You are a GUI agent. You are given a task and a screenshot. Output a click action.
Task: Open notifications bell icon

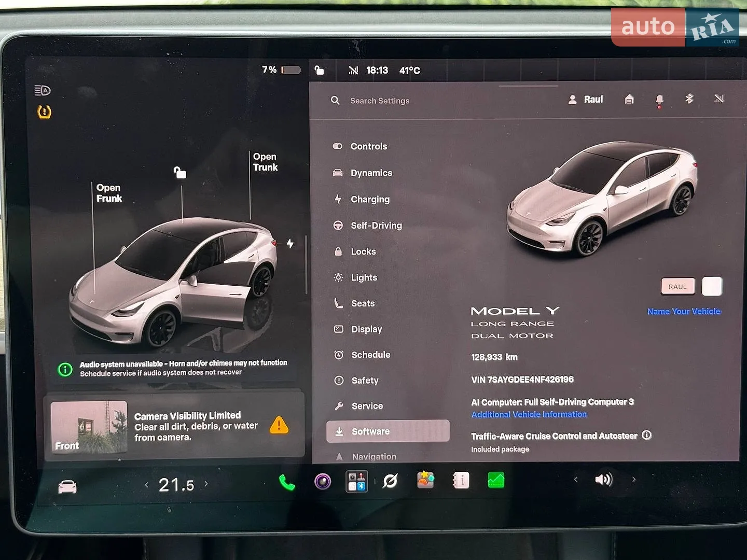pyautogui.click(x=659, y=100)
